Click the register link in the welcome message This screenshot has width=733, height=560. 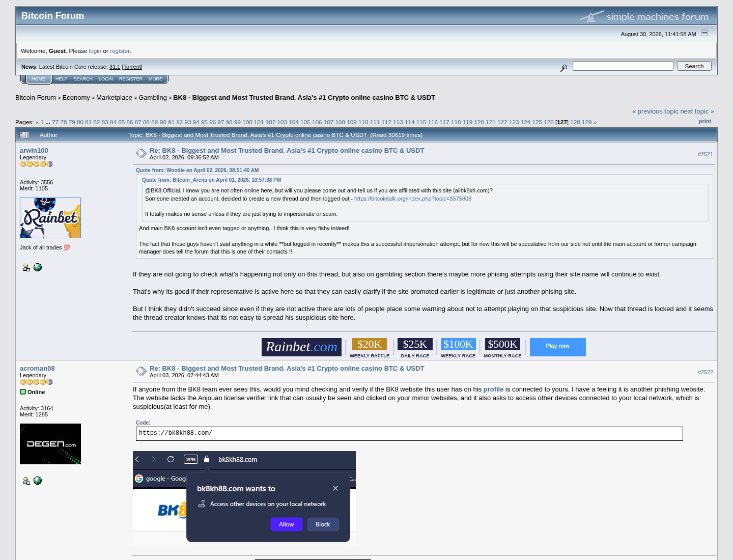[x=120, y=51]
